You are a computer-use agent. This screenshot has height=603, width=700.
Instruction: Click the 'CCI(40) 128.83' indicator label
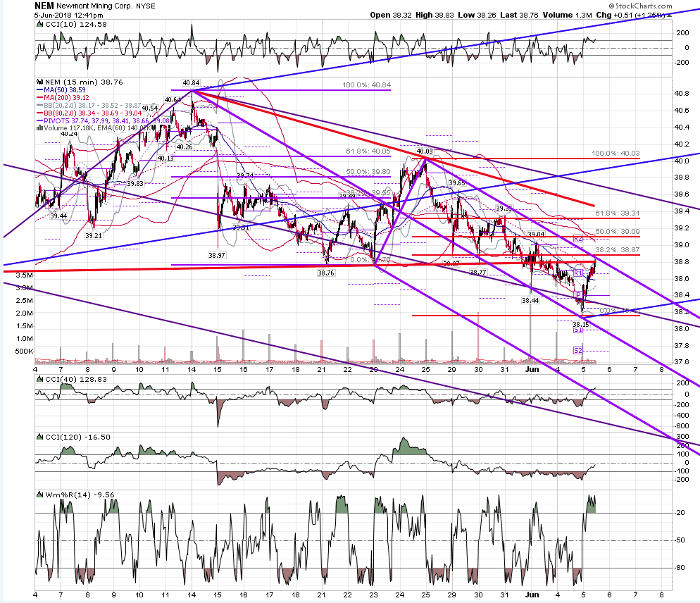click(x=73, y=379)
